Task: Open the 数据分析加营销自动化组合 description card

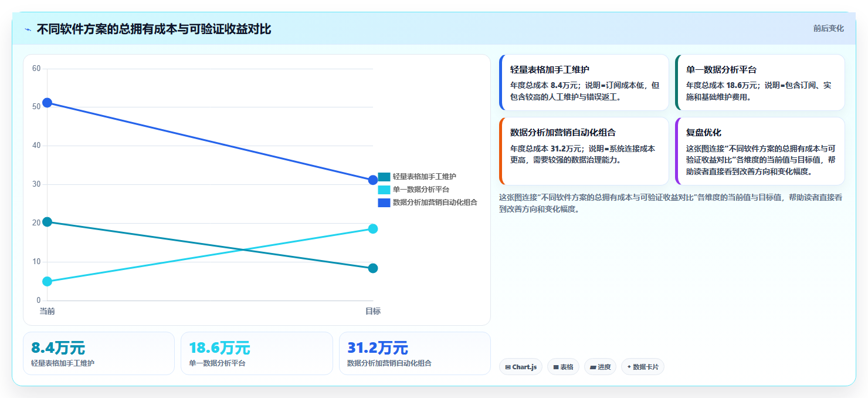Action: point(584,151)
